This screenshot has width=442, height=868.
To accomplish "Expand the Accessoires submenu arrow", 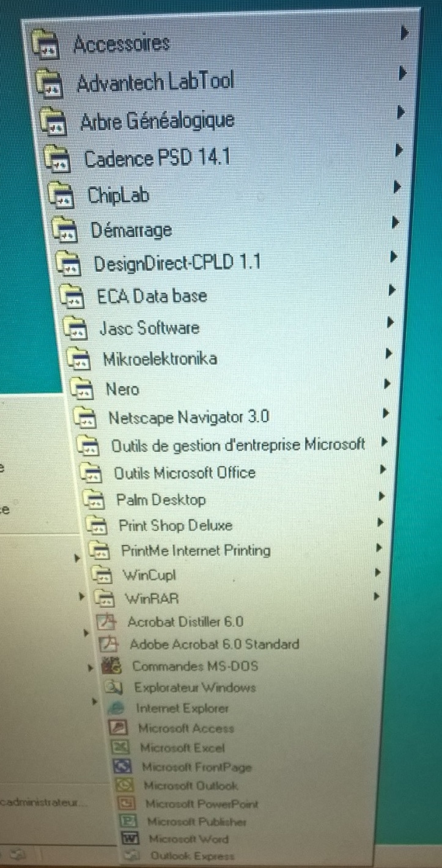I will click(x=404, y=34).
